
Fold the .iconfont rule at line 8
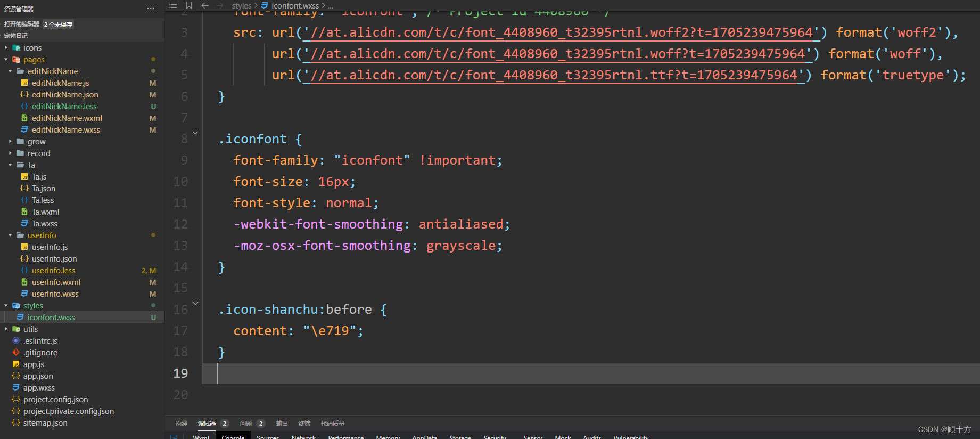[x=195, y=133]
